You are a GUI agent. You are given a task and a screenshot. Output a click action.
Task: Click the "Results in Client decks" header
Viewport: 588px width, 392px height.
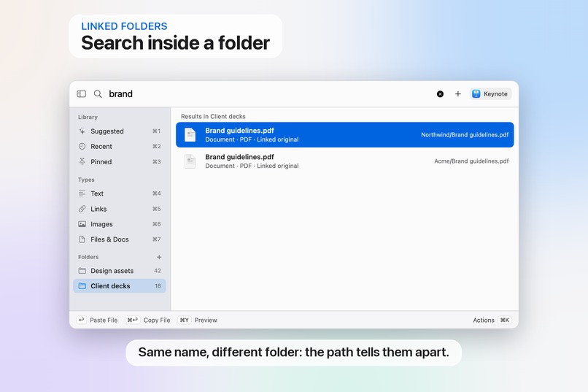point(213,116)
